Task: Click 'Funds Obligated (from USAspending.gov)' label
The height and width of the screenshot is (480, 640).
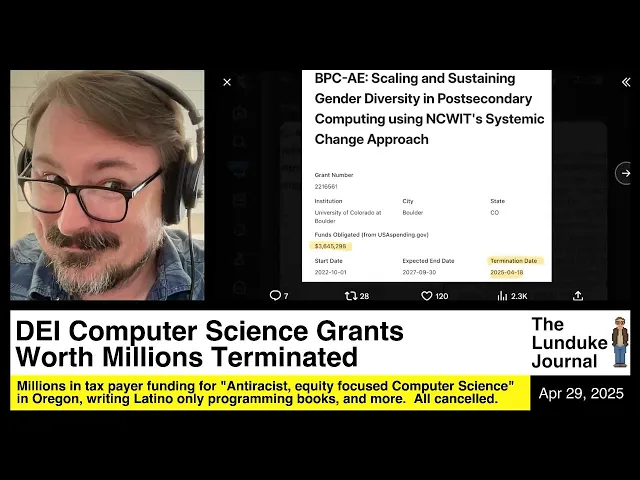Action: point(371,235)
